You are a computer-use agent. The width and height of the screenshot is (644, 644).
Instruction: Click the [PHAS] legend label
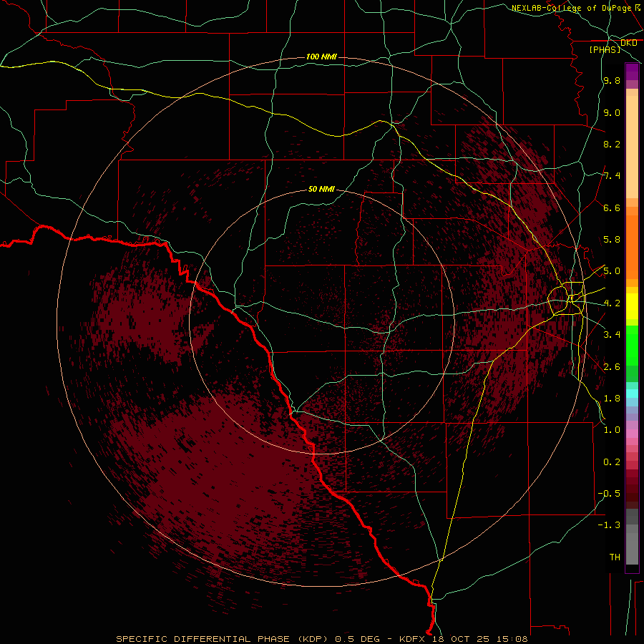tap(605, 49)
